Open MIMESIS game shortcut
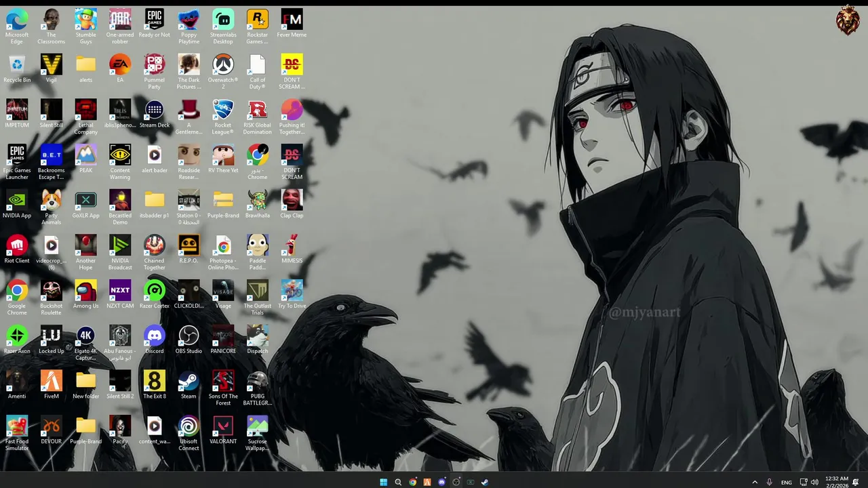868x488 pixels. pyautogui.click(x=292, y=249)
